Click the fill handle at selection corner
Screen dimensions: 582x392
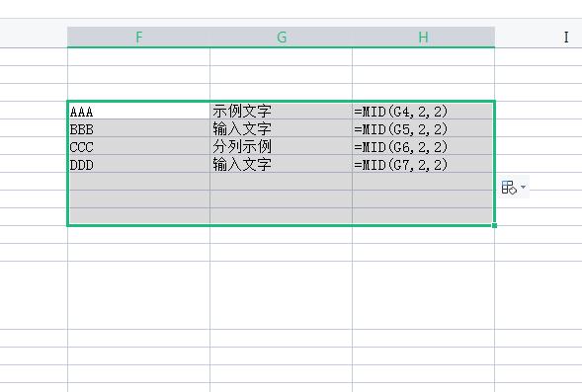(x=494, y=225)
